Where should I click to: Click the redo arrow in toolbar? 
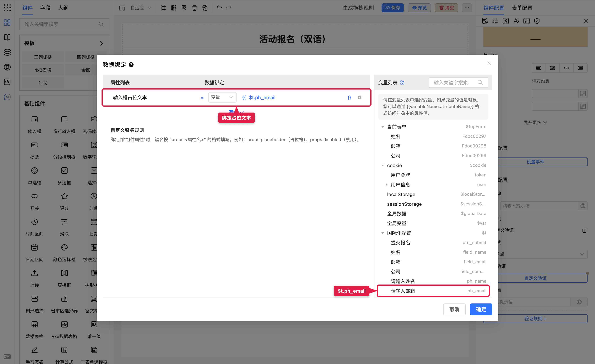[229, 8]
